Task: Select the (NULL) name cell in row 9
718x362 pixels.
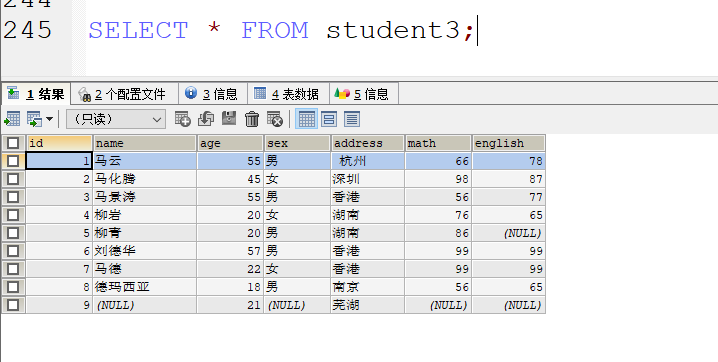Action: [145, 305]
